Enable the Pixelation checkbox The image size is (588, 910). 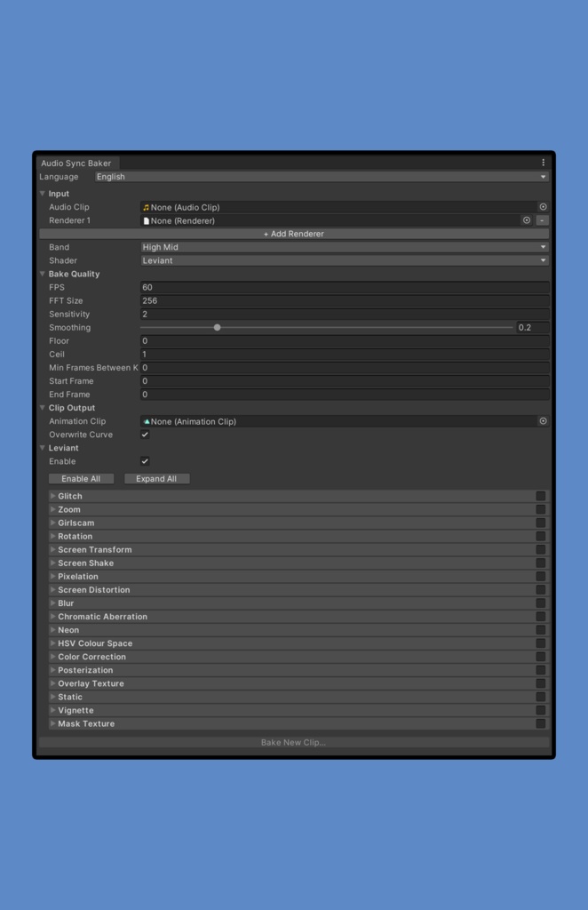540,576
